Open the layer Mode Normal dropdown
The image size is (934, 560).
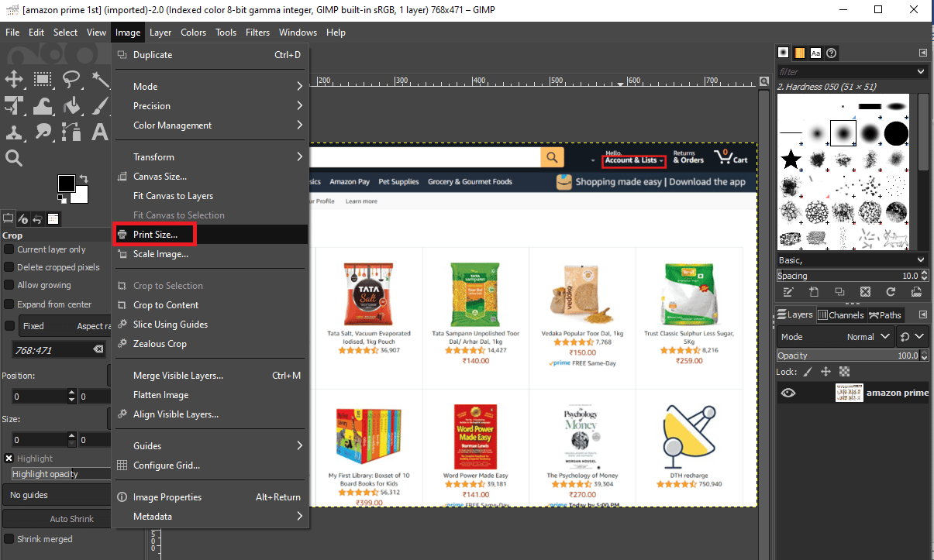pyautogui.click(x=836, y=337)
